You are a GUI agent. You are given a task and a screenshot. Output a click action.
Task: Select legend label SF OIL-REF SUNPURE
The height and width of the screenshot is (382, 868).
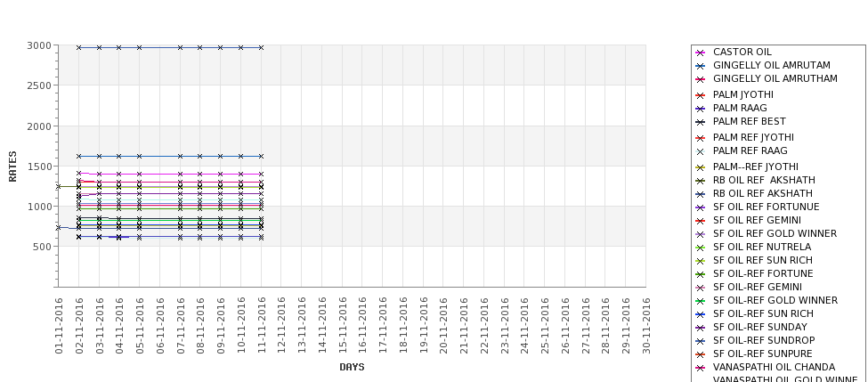763,354
